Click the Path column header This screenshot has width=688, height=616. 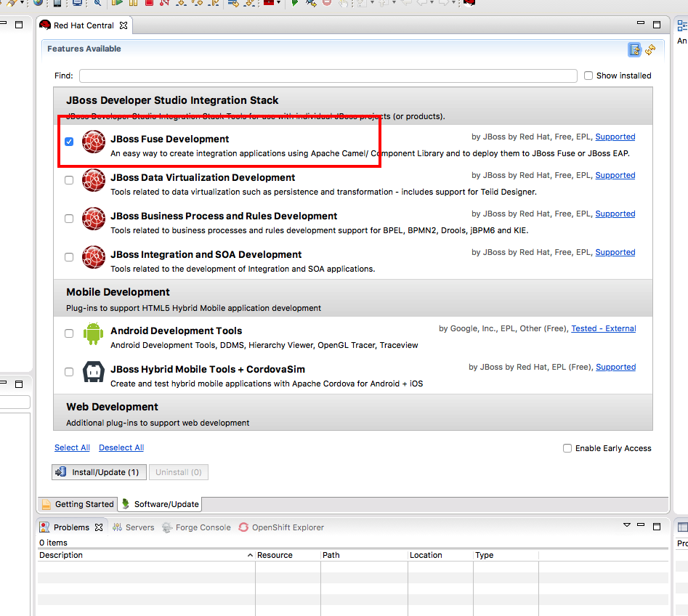coord(364,555)
